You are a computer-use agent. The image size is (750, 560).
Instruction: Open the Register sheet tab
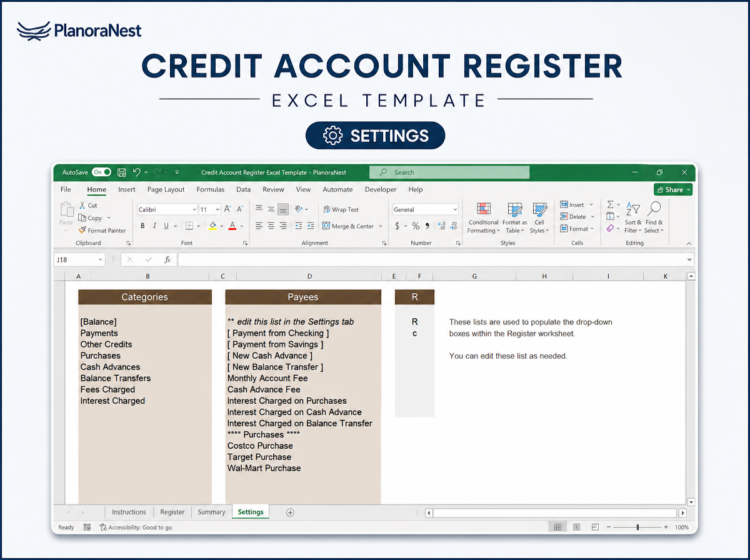(x=172, y=512)
